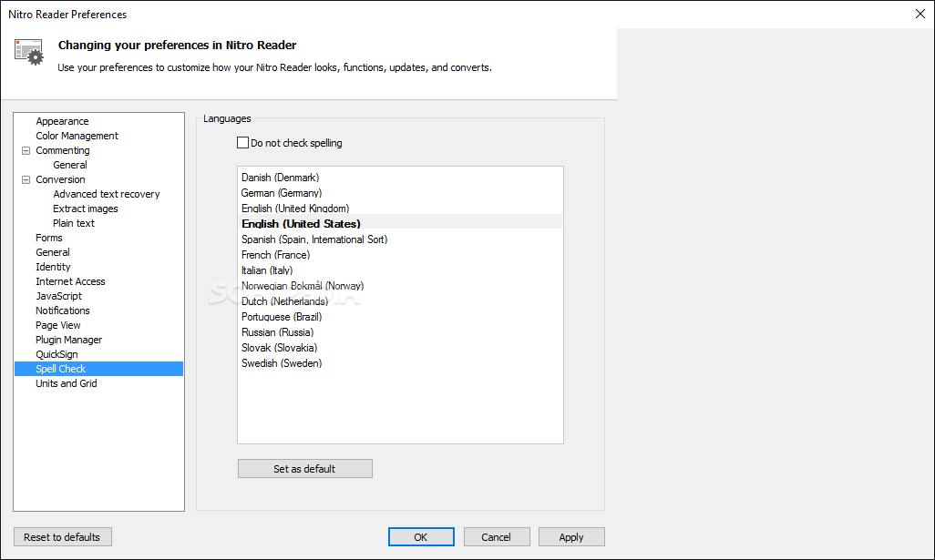
Task: Select the Plugin Manager category
Action: [68, 340]
